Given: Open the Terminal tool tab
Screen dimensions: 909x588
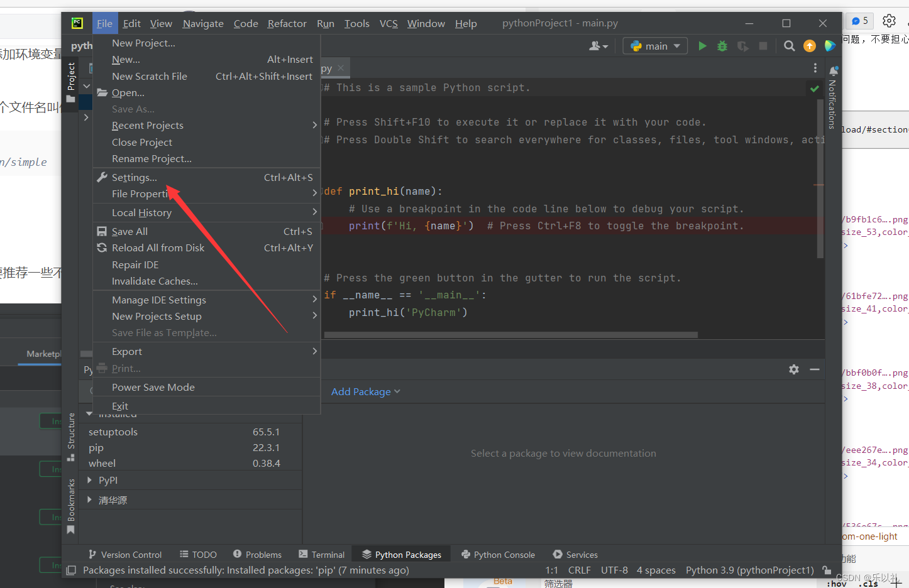Looking at the screenshot, I should (x=321, y=554).
